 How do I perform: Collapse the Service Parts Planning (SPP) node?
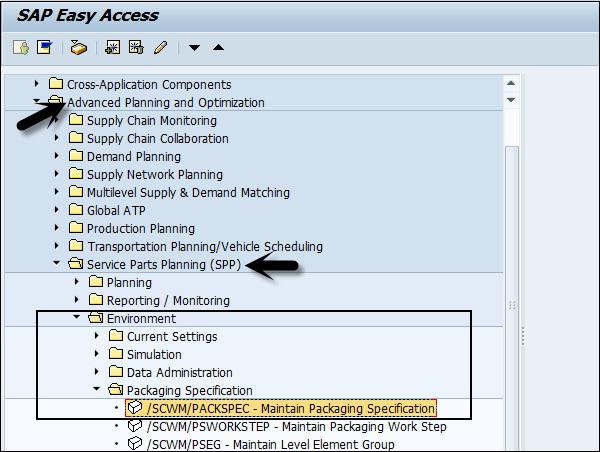57,263
